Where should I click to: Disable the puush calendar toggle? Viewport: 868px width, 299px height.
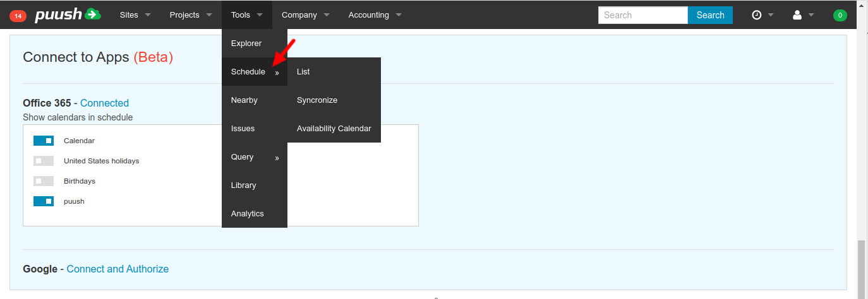pyautogui.click(x=44, y=201)
